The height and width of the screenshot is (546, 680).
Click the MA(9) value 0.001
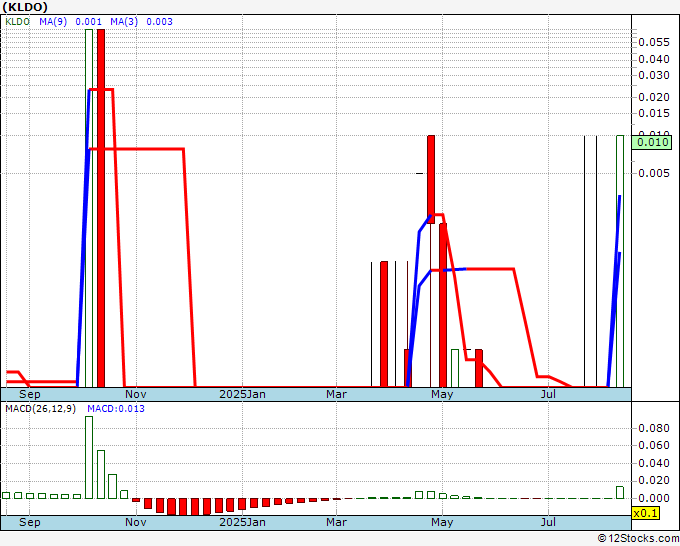tap(88, 22)
